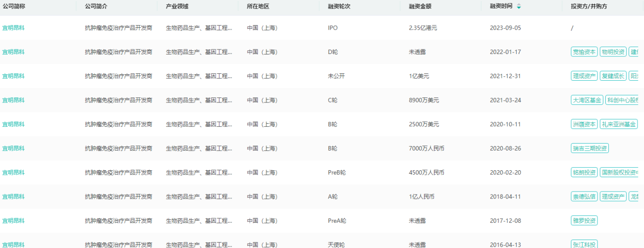
Task: Open the 科创中心股权 investor tag
Action: click(x=622, y=100)
